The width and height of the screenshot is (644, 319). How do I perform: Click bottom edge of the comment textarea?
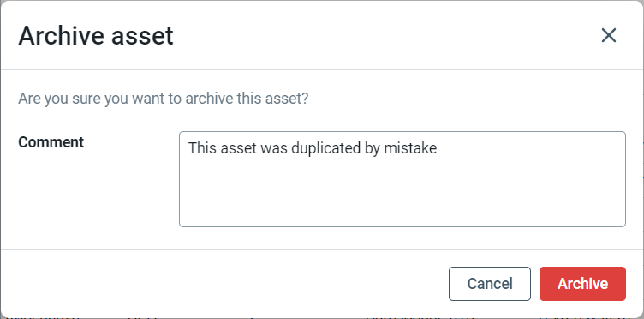point(402,226)
